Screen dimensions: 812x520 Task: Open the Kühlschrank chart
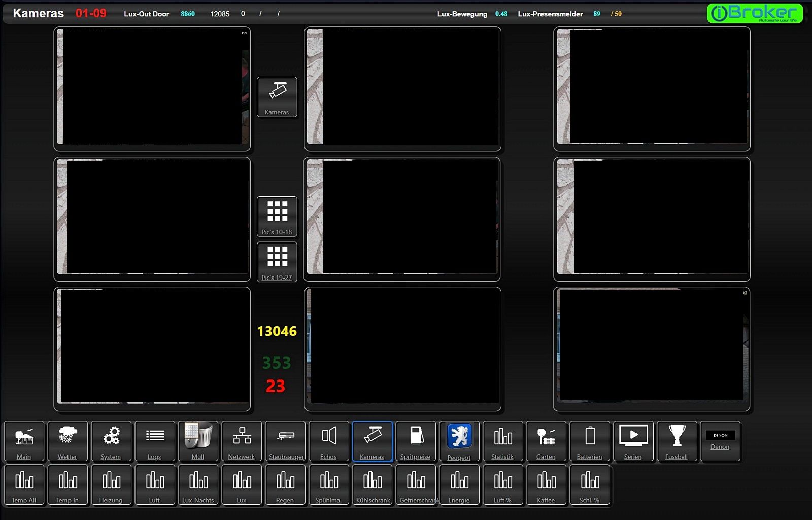click(373, 485)
